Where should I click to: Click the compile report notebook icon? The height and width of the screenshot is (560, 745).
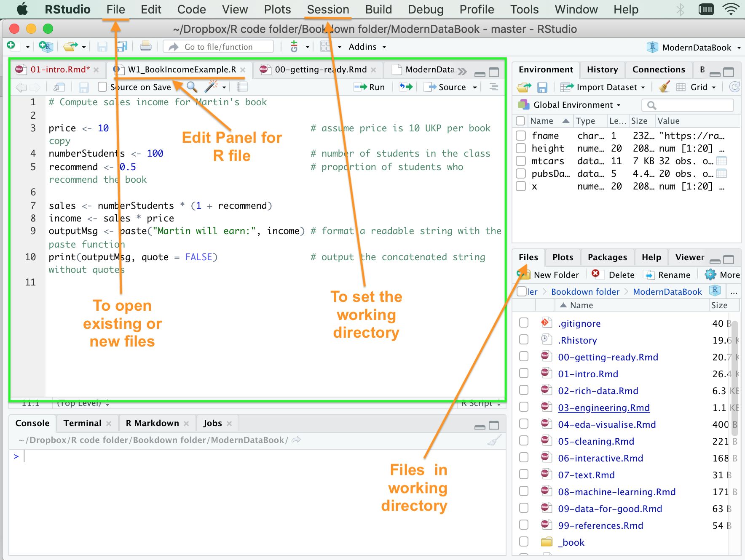(x=242, y=87)
